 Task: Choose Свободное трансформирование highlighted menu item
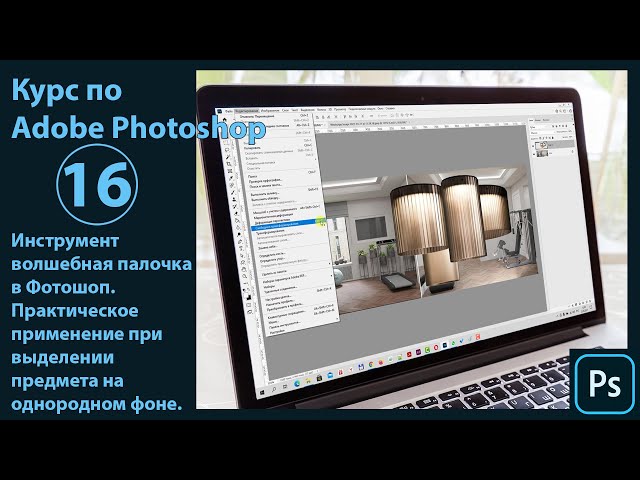click(x=288, y=224)
